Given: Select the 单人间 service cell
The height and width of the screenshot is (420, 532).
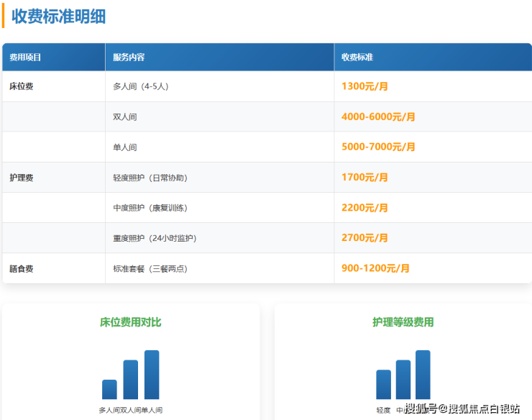Looking at the screenshot, I should 125,147.
